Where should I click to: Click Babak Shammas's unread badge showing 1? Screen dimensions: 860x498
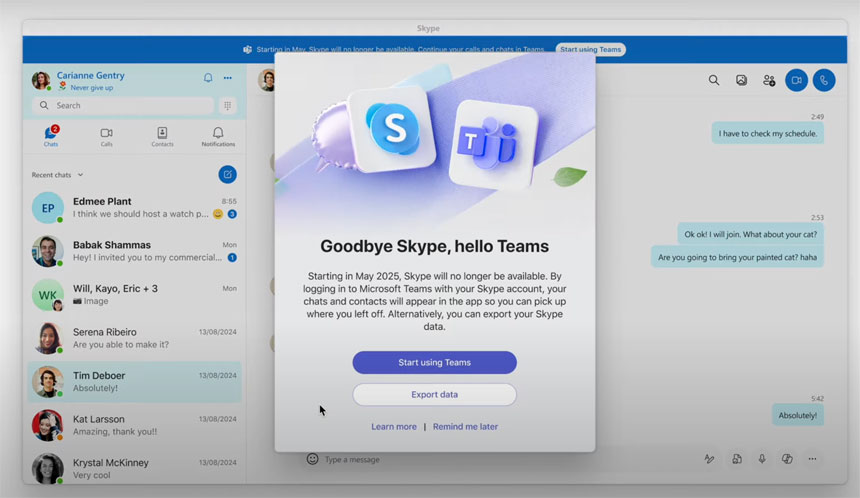point(232,258)
